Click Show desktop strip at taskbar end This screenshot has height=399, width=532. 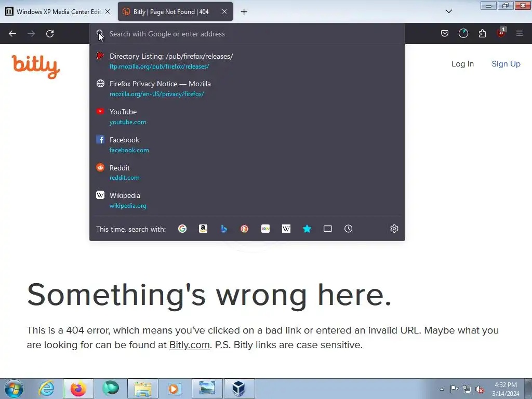click(528, 389)
